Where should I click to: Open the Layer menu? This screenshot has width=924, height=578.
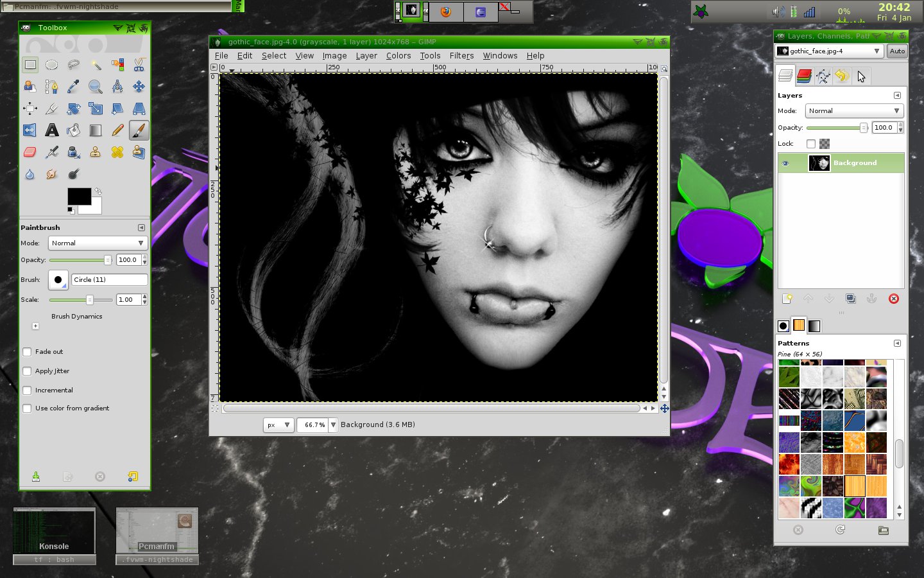click(x=366, y=56)
